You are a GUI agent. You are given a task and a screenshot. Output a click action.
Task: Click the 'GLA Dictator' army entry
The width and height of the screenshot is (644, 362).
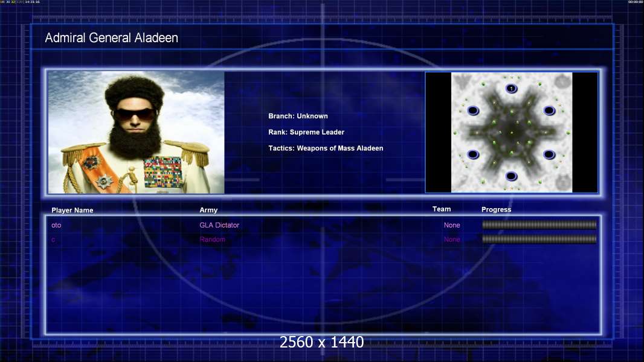(219, 225)
